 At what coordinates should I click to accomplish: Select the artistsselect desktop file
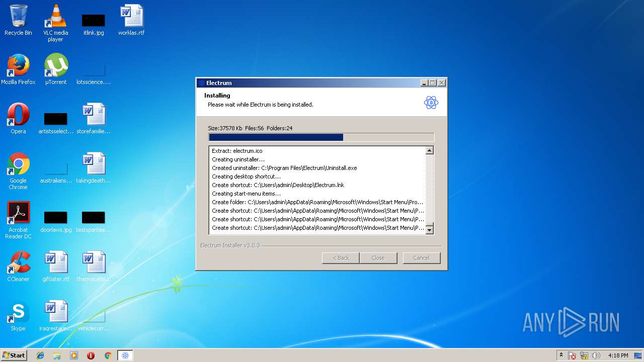(56, 122)
